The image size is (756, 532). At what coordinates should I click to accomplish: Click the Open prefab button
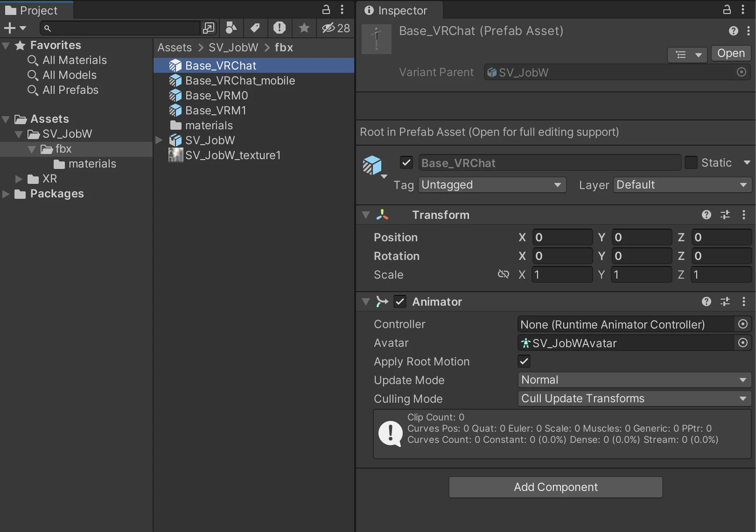pyautogui.click(x=731, y=53)
